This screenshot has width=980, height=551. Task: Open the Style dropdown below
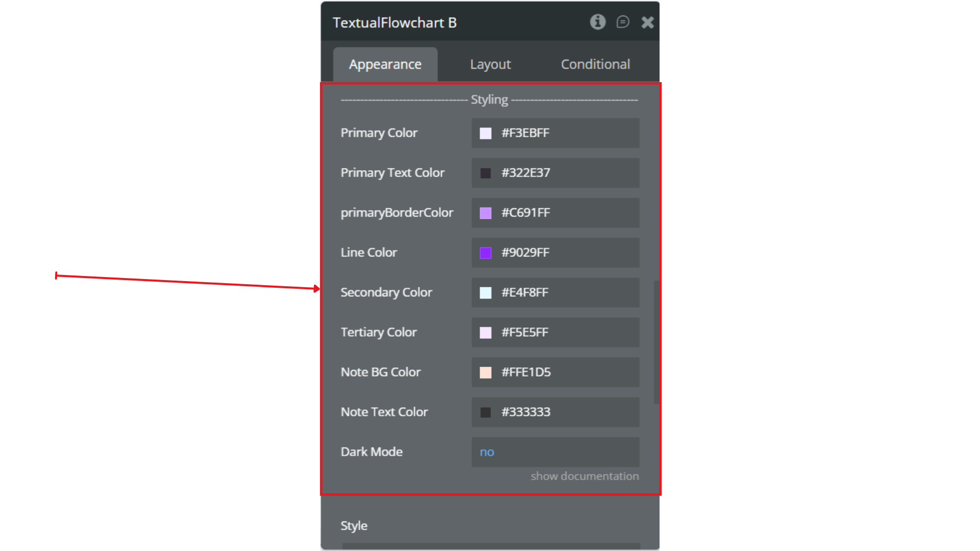click(x=490, y=546)
